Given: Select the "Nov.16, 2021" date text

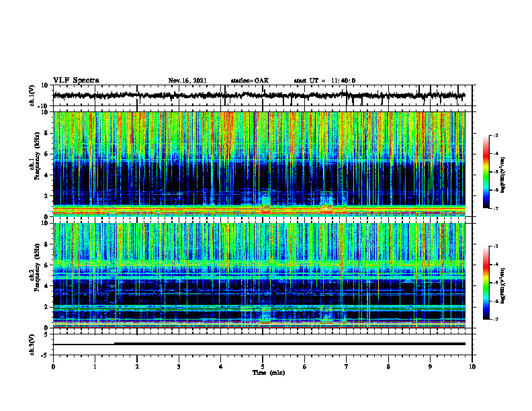Looking at the screenshot, I should point(187,81).
